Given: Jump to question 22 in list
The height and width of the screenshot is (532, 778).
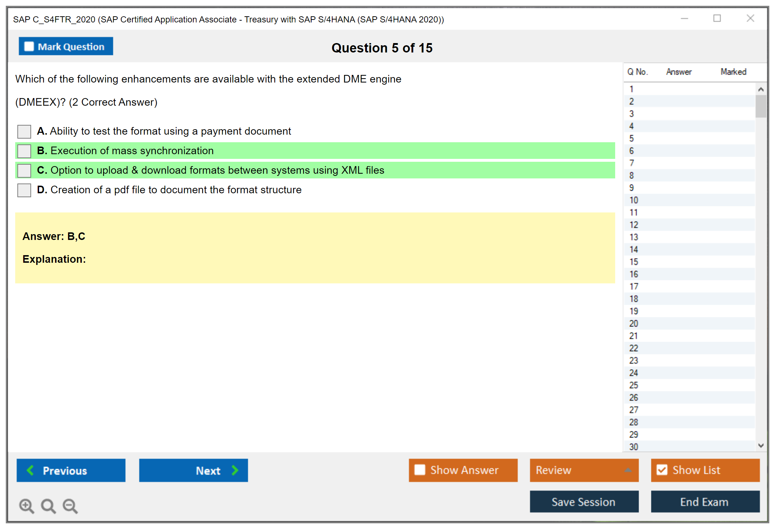Looking at the screenshot, I should pos(634,348).
